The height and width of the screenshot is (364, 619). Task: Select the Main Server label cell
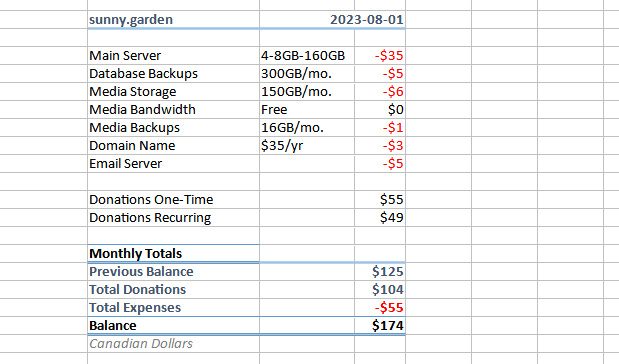click(173, 56)
